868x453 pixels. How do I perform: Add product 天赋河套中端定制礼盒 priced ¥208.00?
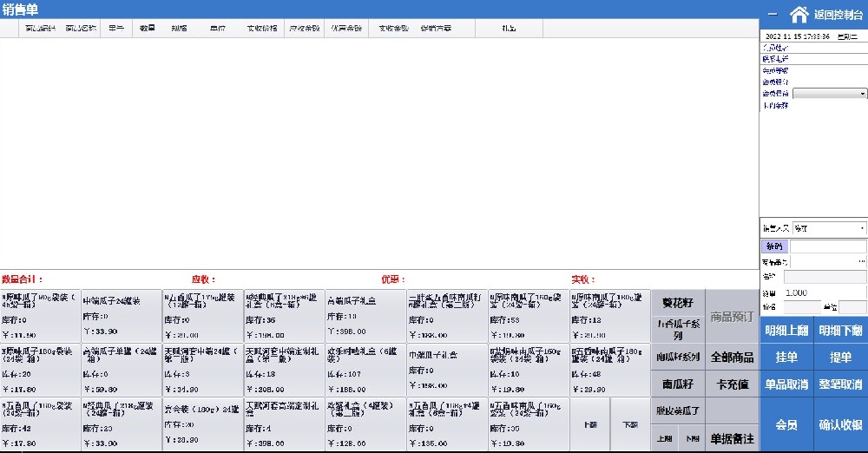(x=284, y=370)
